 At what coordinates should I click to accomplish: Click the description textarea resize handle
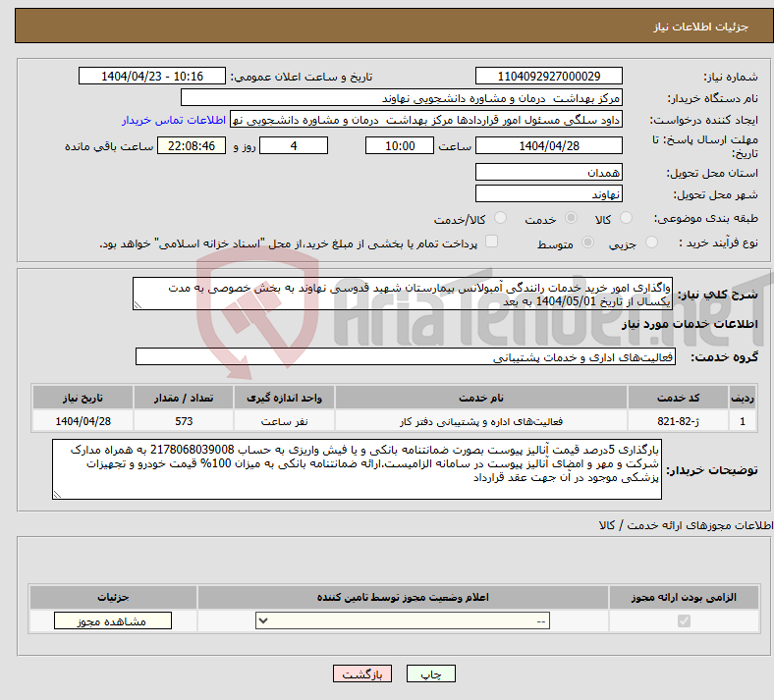[x=138, y=305]
